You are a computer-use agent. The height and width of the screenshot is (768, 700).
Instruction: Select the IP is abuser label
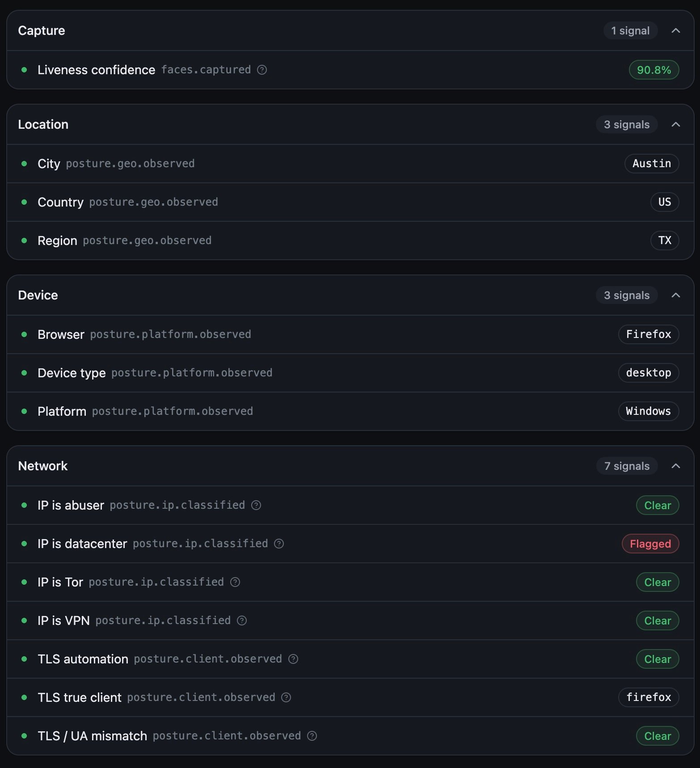(x=71, y=505)
